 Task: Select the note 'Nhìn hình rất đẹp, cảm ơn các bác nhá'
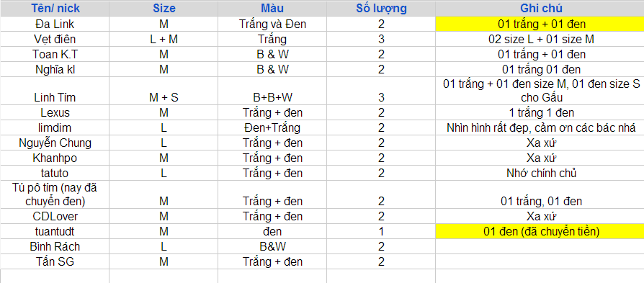coord(541,127)
